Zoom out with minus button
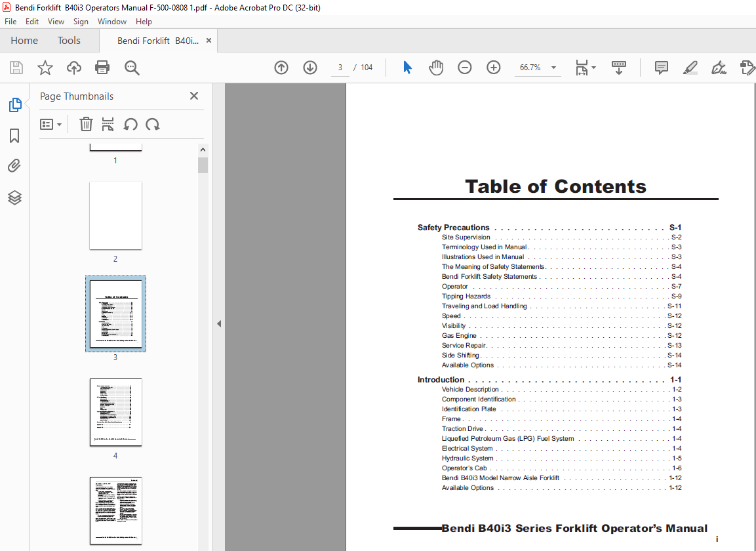The height and width of the screenshot is (551, 756). (x=465, y=68)
